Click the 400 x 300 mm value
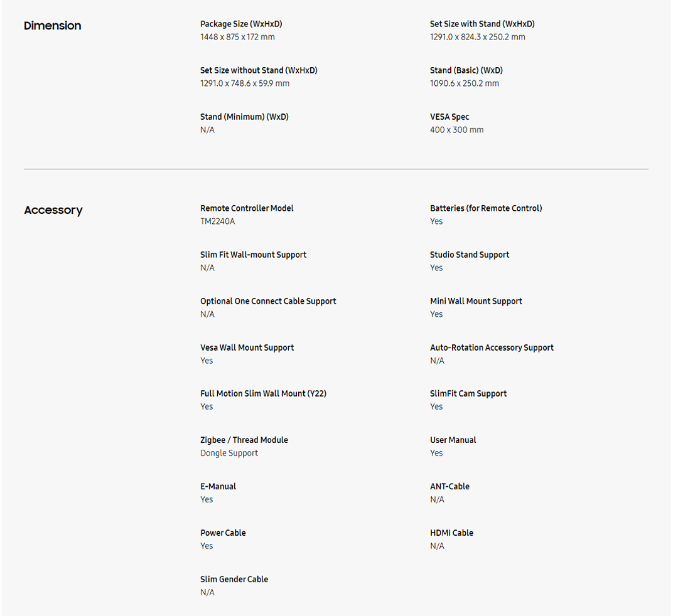Image resolution: width=678 pixels, height=616 pixels. [x=456, y=130]
